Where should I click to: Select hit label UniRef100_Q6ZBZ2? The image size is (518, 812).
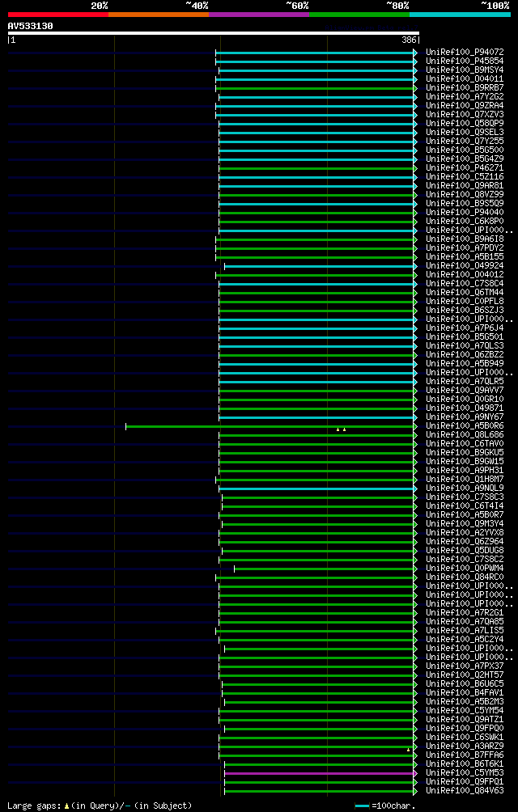tap(465, 355)
